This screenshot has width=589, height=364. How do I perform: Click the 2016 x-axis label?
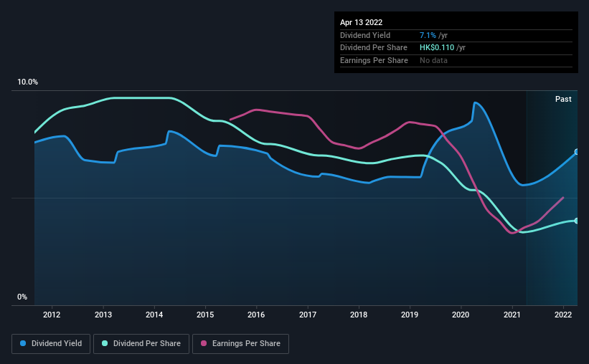(x=256, y=315)
